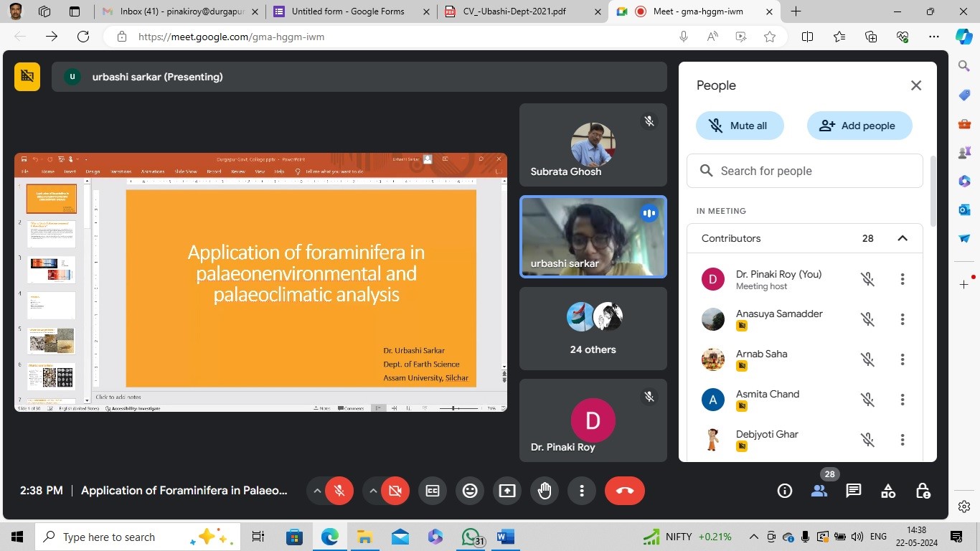The width and height of the screenshot is (980, 551).
Task: Expand audio settings arrow beside microphone
Action: 316,491
